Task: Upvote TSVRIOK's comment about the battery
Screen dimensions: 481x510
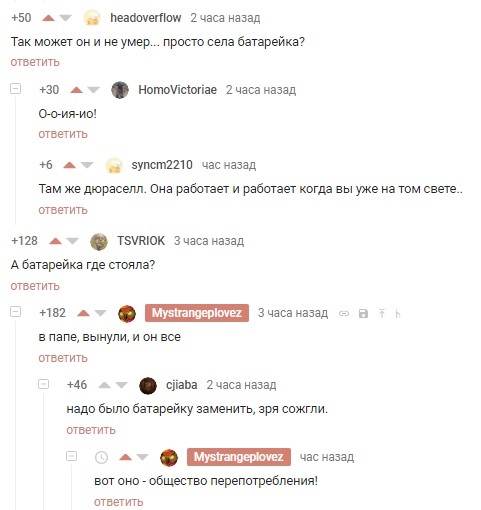Action: [x=55, y=241]
